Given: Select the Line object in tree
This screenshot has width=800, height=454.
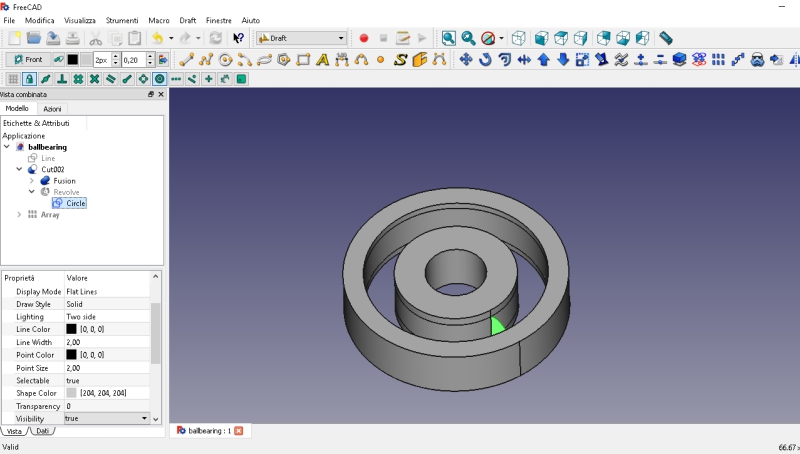Looking at the screenshot, I should coord(48,158).
